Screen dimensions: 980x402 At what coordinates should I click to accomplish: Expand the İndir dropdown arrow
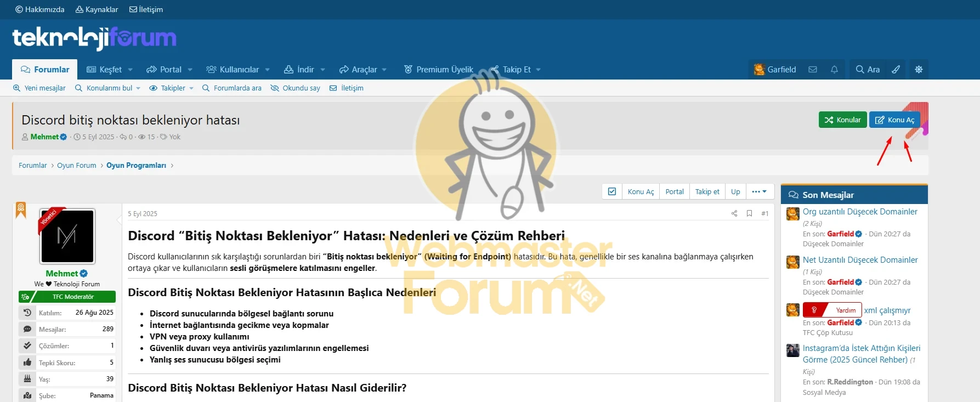323,70
